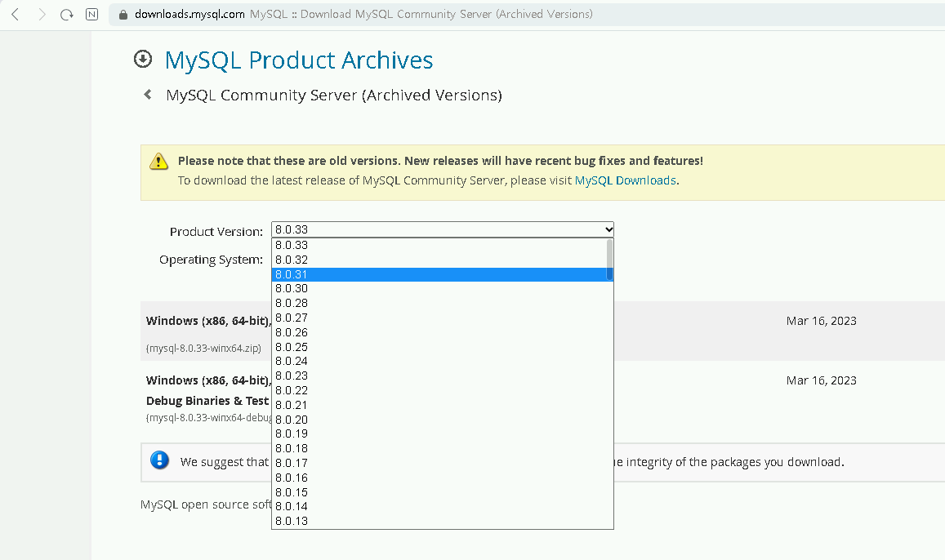Click the back chevron beside Community Server heading
Screen dimensions: 945x560
[x=148, y=95]
